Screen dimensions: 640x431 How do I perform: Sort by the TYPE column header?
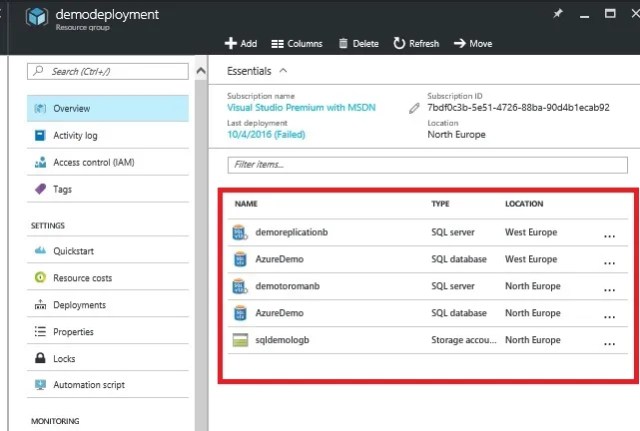pos(440,204)
